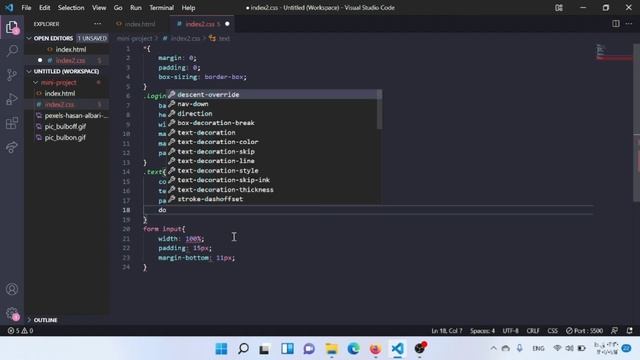The image size is (640, 360).
Task: Open Windows taskbar search
Action: click(244, 349)
